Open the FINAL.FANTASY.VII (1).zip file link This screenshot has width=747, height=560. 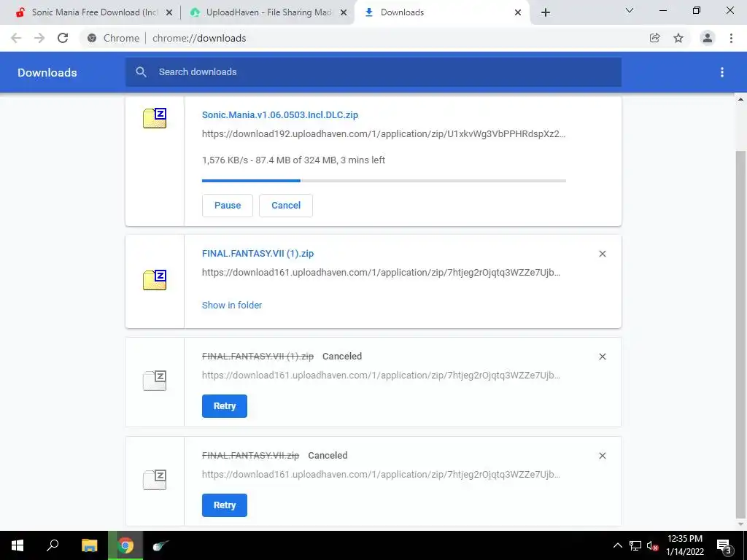(258, 253)
